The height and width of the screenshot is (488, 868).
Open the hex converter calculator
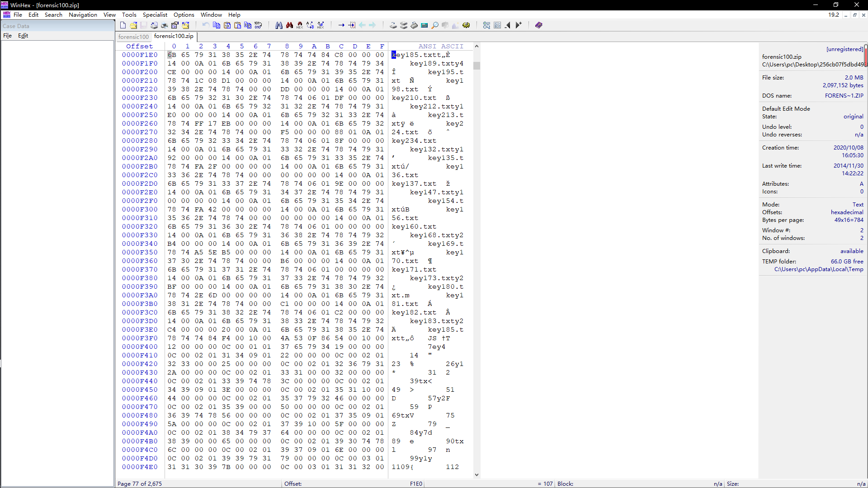pyautogui.click(x=425, y=25)
